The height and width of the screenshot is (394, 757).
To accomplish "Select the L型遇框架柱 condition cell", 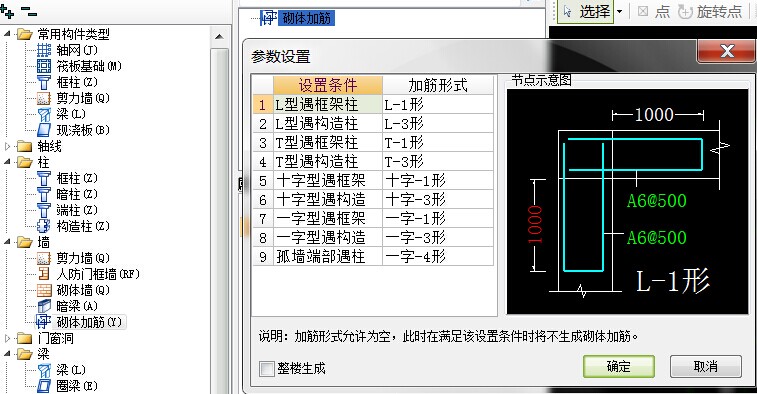I will pyautogui.click(x=328, y=104).
